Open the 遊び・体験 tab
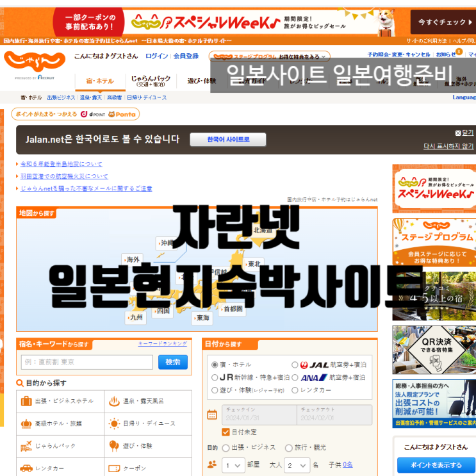 [202, 81]
